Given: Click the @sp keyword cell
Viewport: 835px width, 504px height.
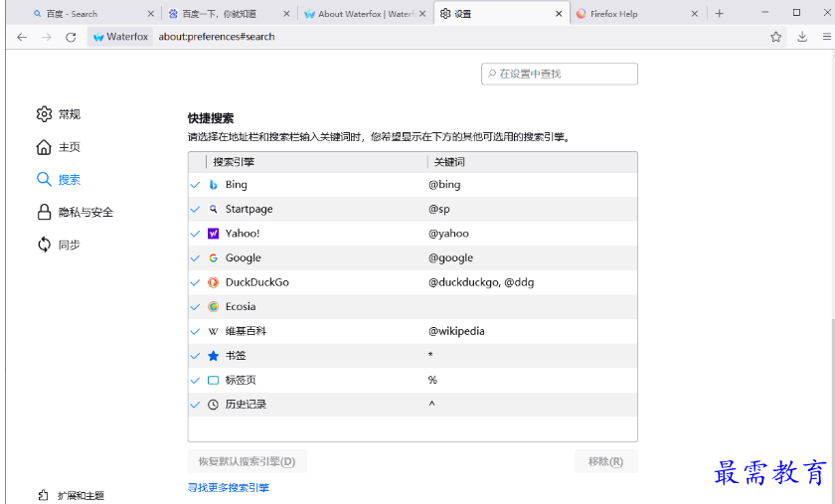Looking at the screenshot, I should coord(439,209).
